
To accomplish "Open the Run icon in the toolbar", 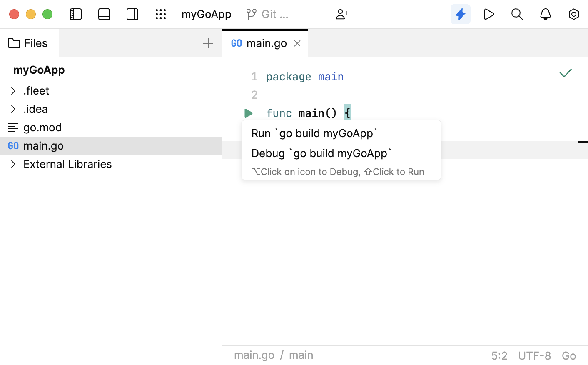I will [x=489, y=14].
